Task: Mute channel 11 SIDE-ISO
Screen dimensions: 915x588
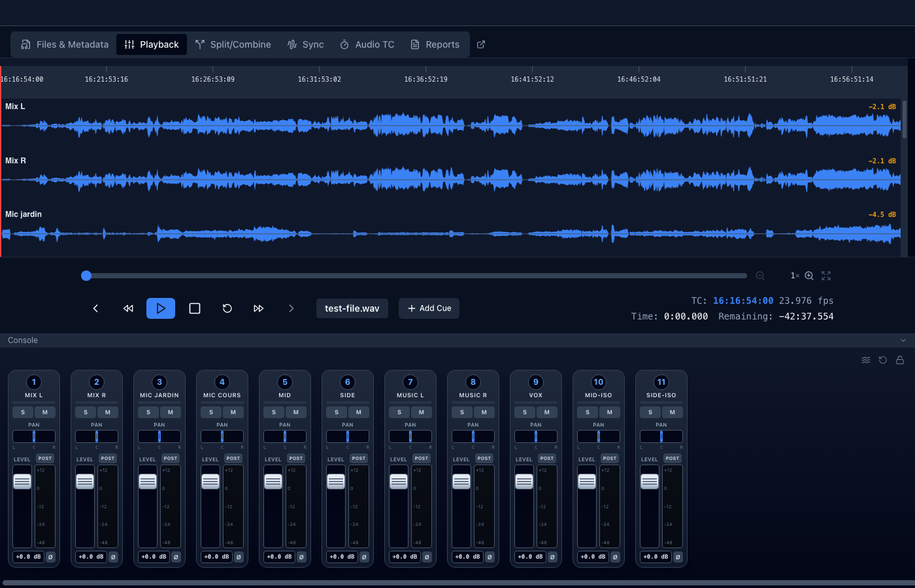Action: coord(673,412)
